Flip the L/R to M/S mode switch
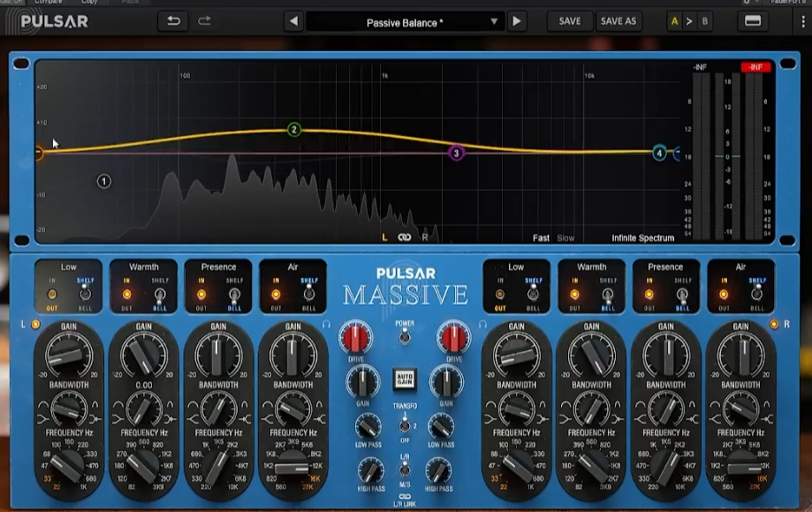This screenshot has width=812, height=512. [x=405, y=470]
